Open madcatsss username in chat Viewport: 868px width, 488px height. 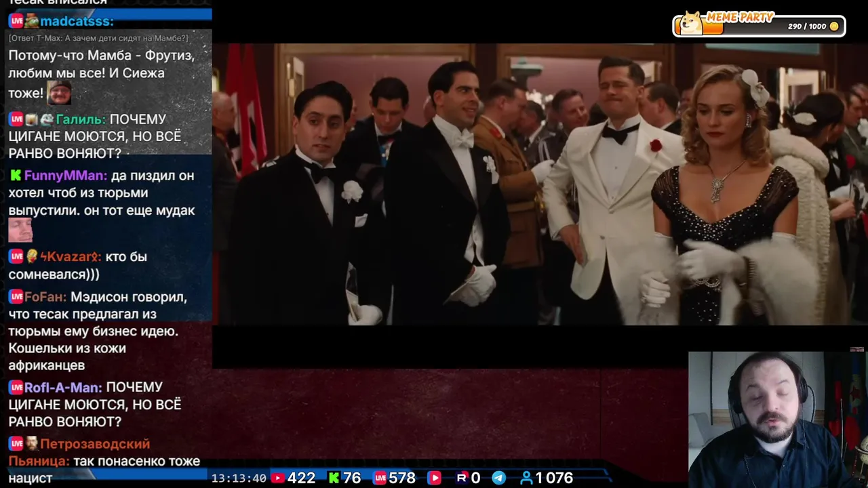click(x=77, y=22)
